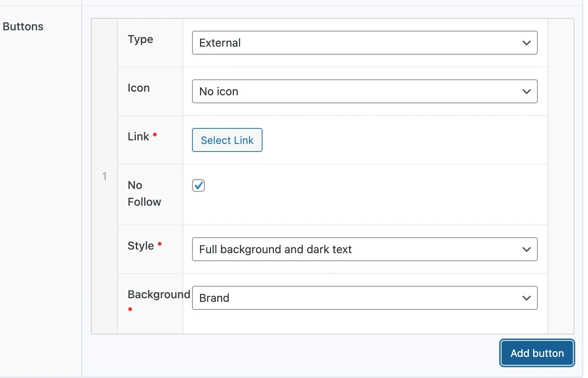
Task: Click the Icon field label
Action: (x=139, y=88)
